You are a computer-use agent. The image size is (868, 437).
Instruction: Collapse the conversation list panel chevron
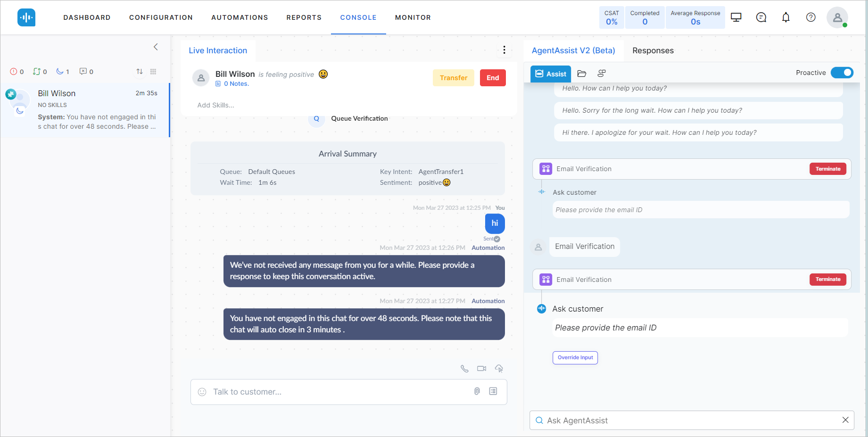click(x=156, y=47)
